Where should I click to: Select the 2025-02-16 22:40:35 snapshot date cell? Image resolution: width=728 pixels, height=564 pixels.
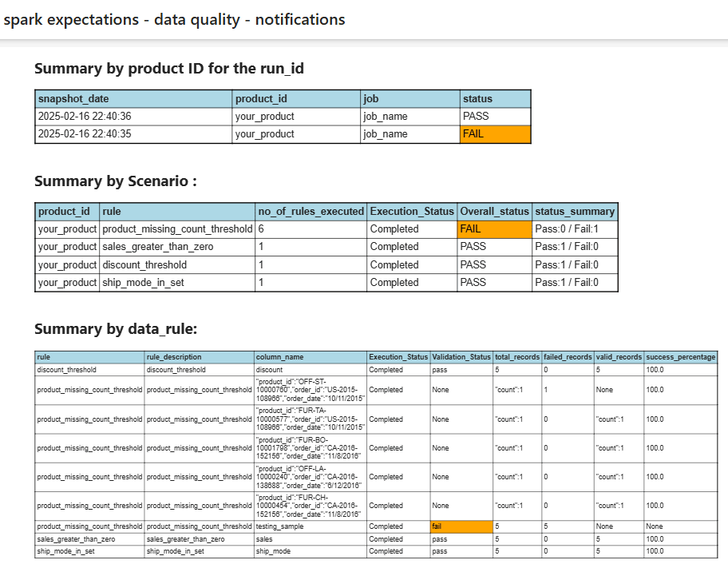pyautogui.click(x=134, y=134)
